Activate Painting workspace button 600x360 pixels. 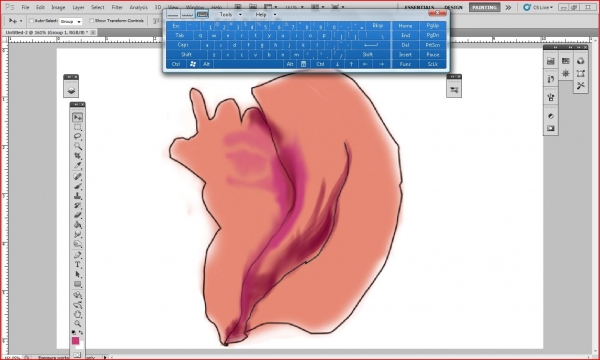[x=484, y=7]
